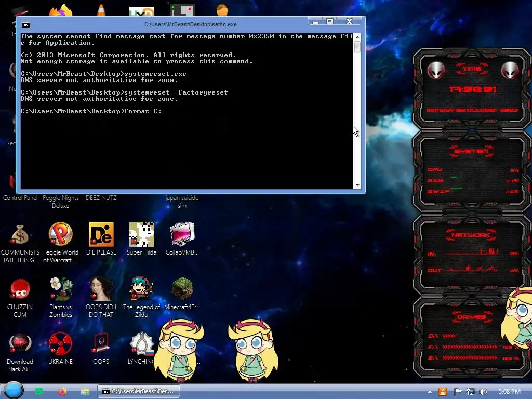This screenshot has height=399, width=532.
Task: Click the format C: command line
Action: (x=91, y=111)
